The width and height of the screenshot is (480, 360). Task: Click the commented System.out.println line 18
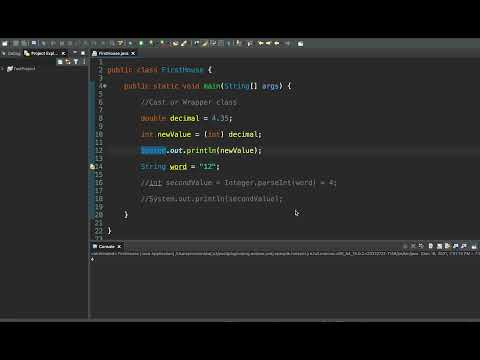click(212, 199)
